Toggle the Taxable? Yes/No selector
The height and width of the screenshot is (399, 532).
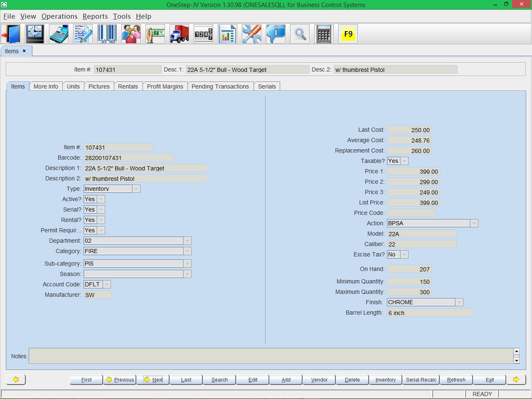coord(404,161)
